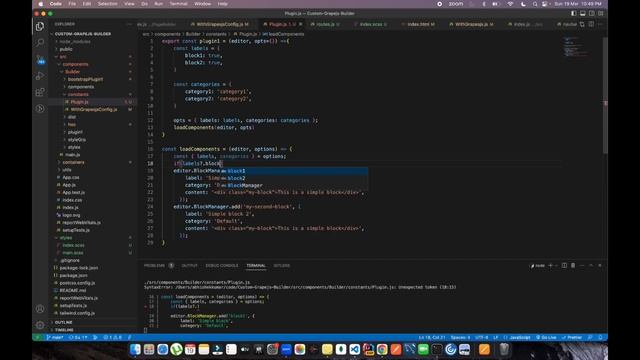640x360 pixels.
Task: Open Source Control view in activity bar
Action: (x=40, y=60)
